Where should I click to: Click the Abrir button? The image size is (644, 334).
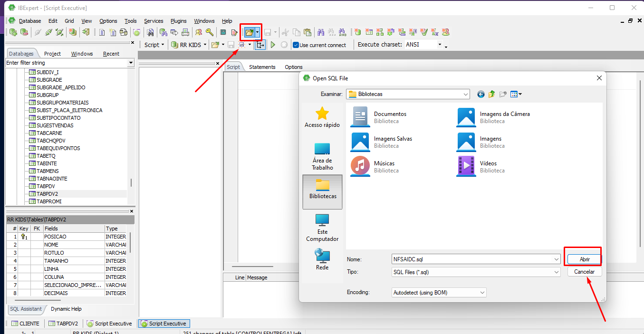(585, 259)
